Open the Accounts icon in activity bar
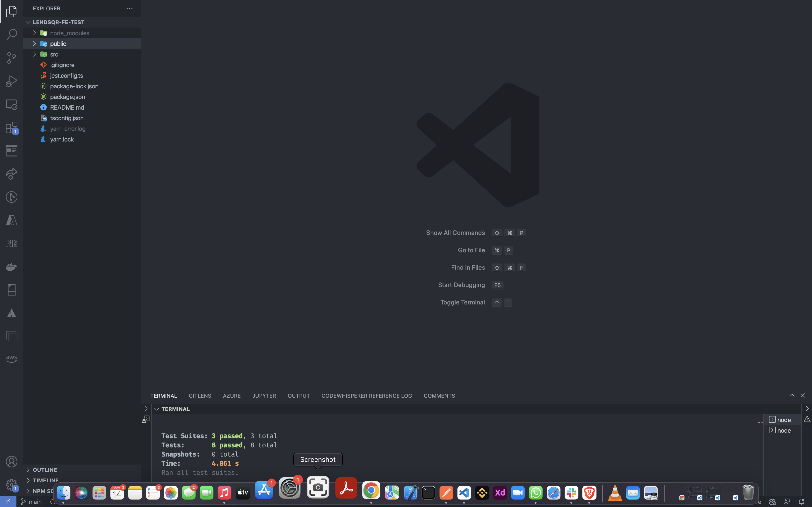 click(x=11, y=461)
